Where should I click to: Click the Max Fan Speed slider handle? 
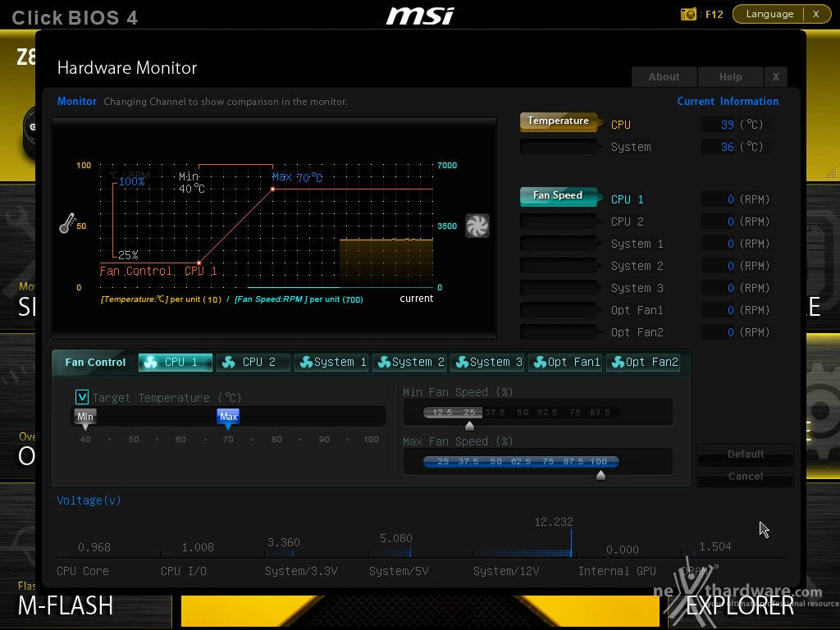point(600,475)
